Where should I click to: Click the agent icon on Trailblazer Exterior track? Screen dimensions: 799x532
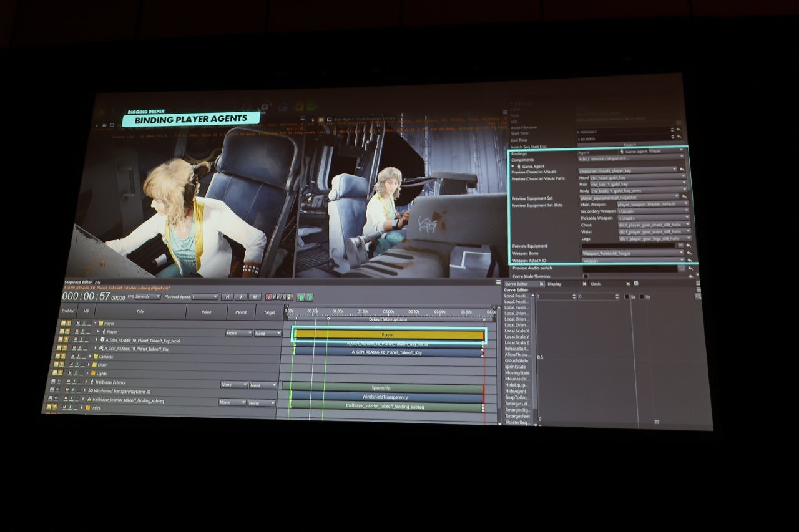[x=92, y=382]
